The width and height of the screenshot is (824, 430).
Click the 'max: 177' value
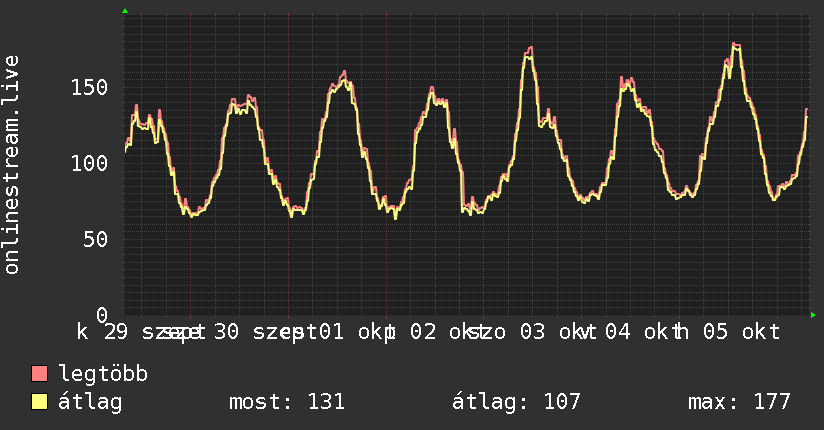coord(739,402)
